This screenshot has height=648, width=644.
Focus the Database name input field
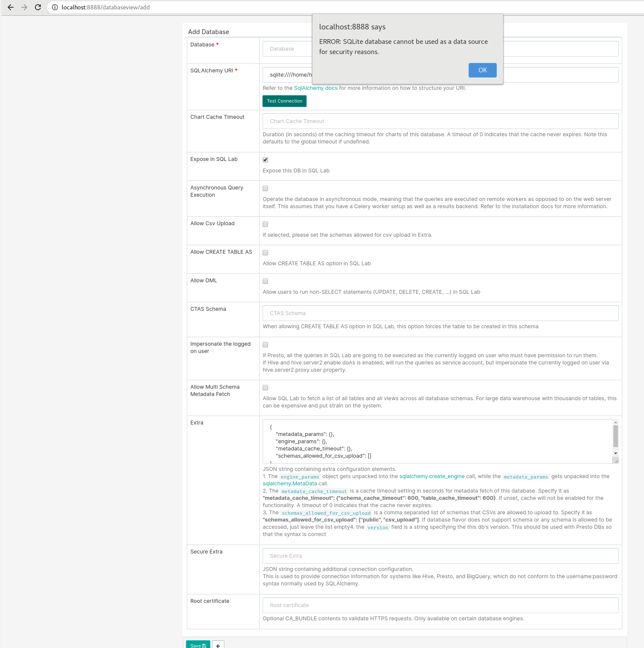point(441,49)
